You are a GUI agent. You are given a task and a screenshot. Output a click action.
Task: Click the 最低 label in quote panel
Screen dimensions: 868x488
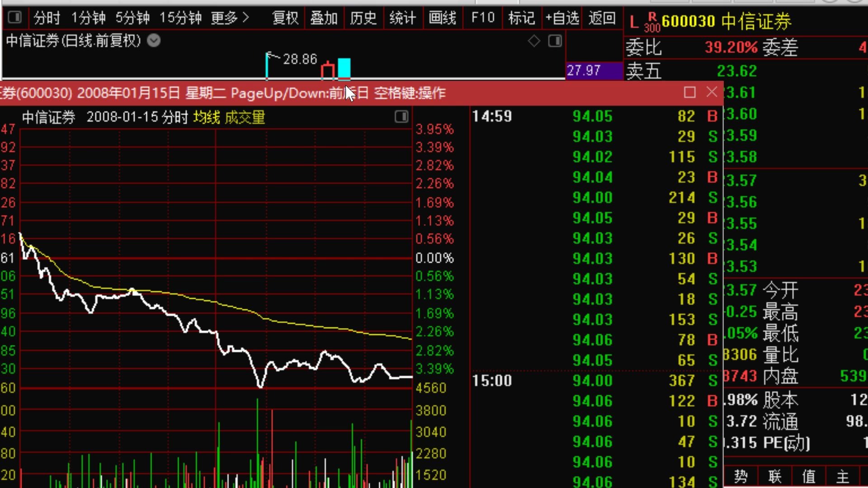point(781,333)
